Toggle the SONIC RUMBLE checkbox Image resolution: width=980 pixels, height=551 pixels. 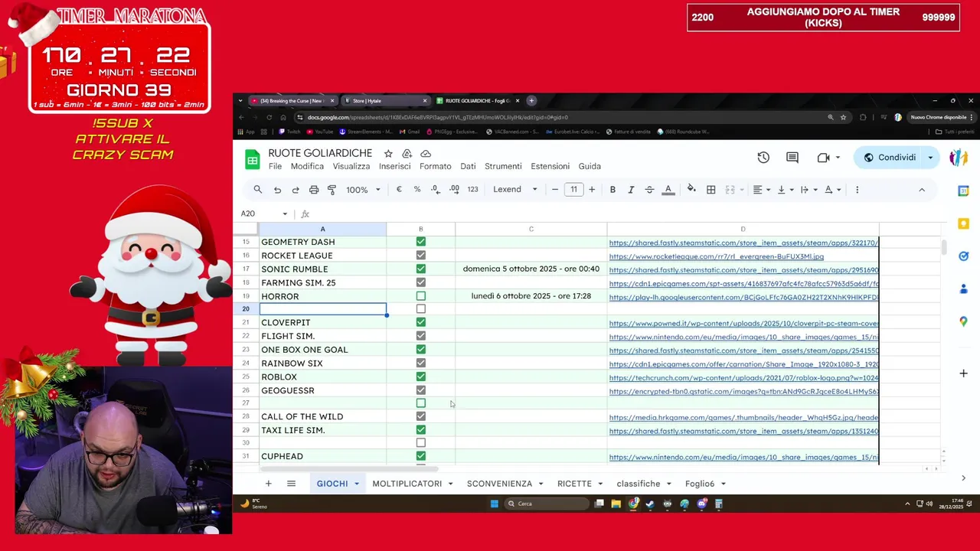[420, 269]
